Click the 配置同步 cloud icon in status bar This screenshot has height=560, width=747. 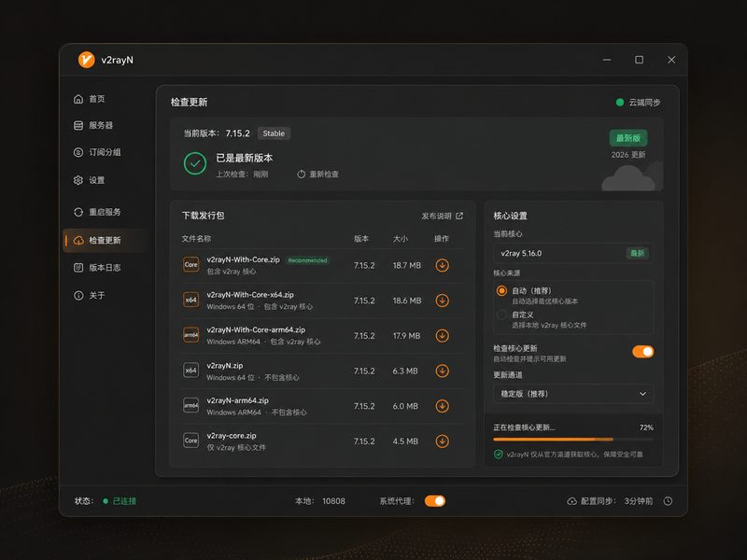(x=571, y=501)
